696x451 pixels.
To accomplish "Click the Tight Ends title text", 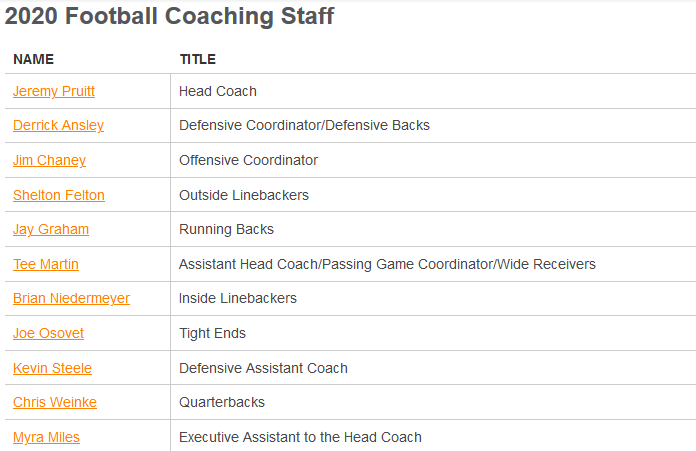I will coord(212,333).
